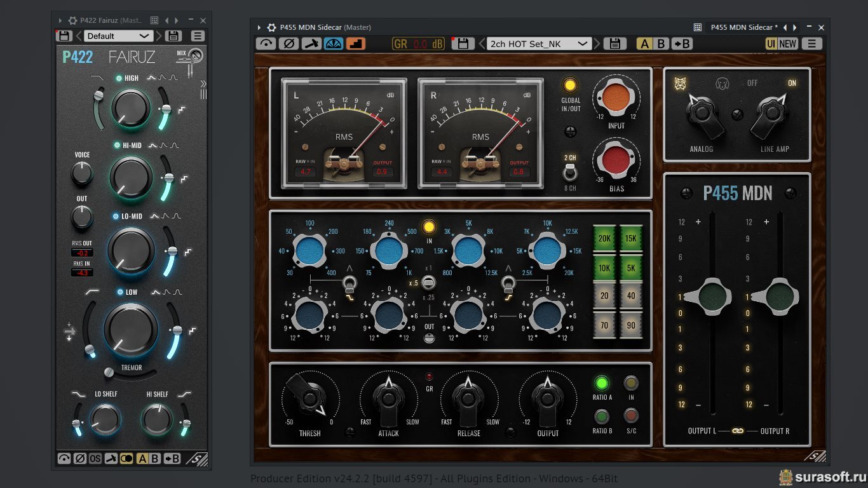Go to next preset in P455 MDN
The image size is (868, 488).
[597, 44]
